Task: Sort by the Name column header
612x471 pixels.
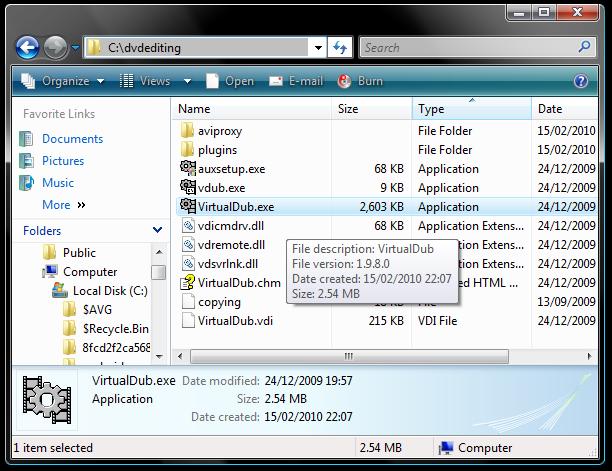Action: click(252, 108)
